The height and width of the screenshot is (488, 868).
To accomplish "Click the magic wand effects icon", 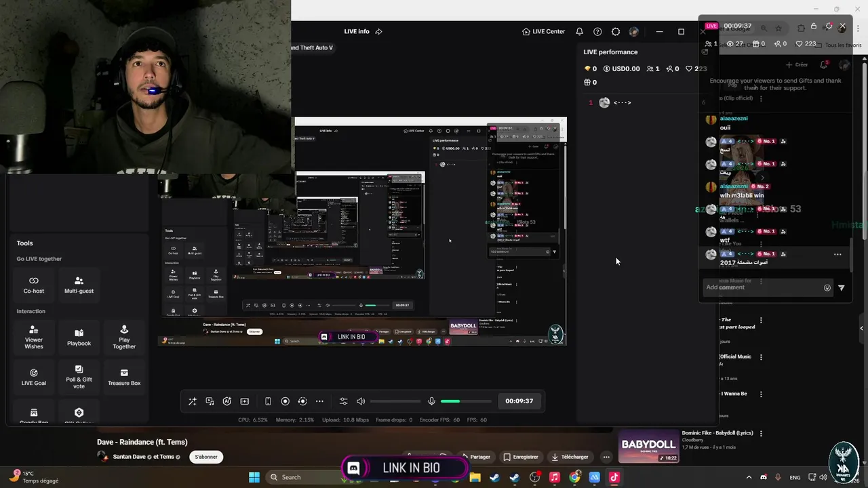I will point(193,401).
